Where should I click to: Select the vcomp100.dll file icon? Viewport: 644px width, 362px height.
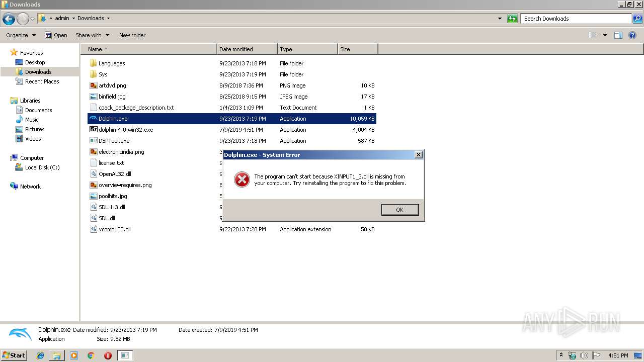(93, 229)
